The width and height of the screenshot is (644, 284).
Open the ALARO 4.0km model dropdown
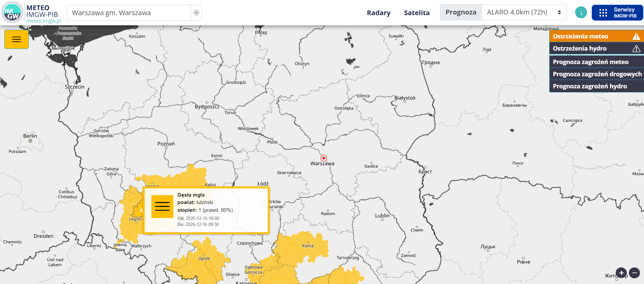point(523,12)
